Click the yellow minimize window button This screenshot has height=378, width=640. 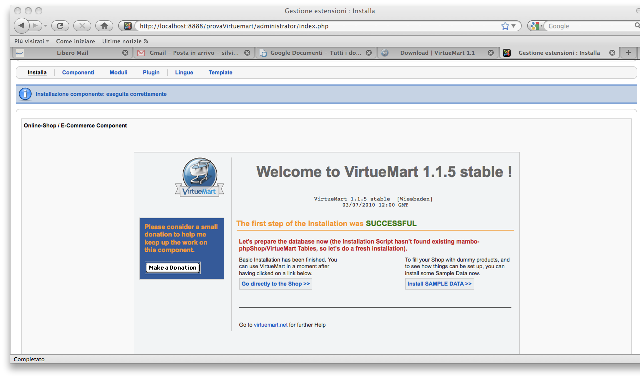tap(28, 11)
